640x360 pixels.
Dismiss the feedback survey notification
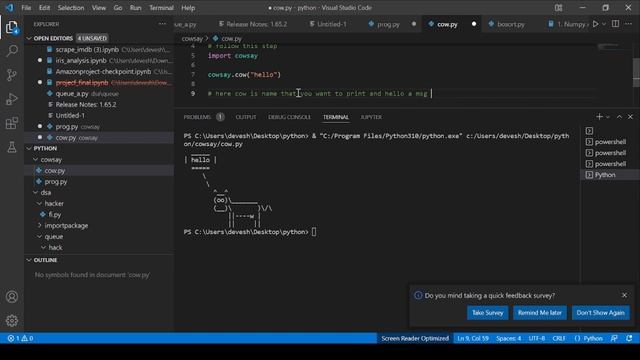(624, 295)
